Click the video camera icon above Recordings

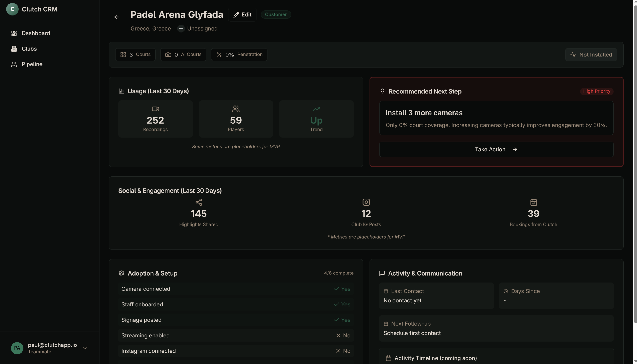click(x=155, y=109)
